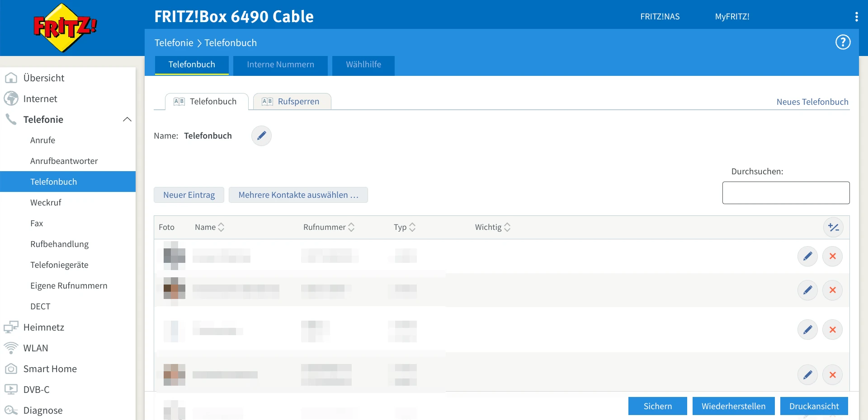The height and width of the screenshot is (420, 868).
Task: Sort contacts by Typ column
Action: (x=404, y=227)
